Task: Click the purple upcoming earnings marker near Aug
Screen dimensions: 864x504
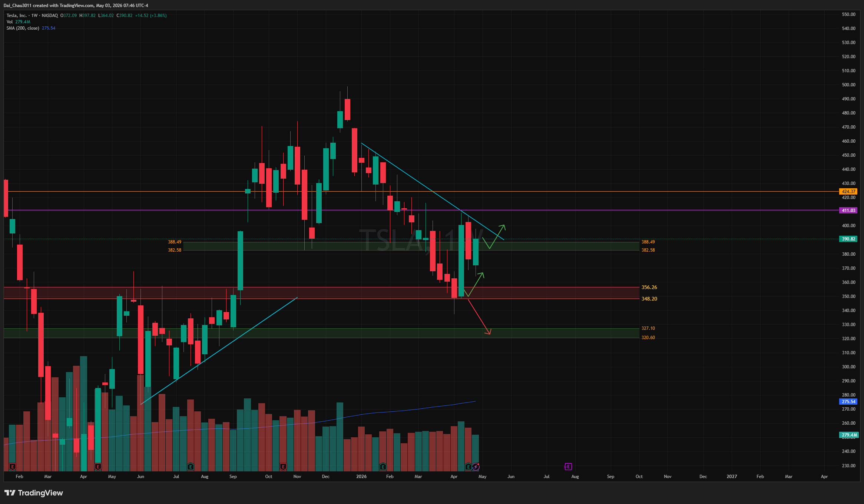Action: pyautogui.click(x=568, y=467)
